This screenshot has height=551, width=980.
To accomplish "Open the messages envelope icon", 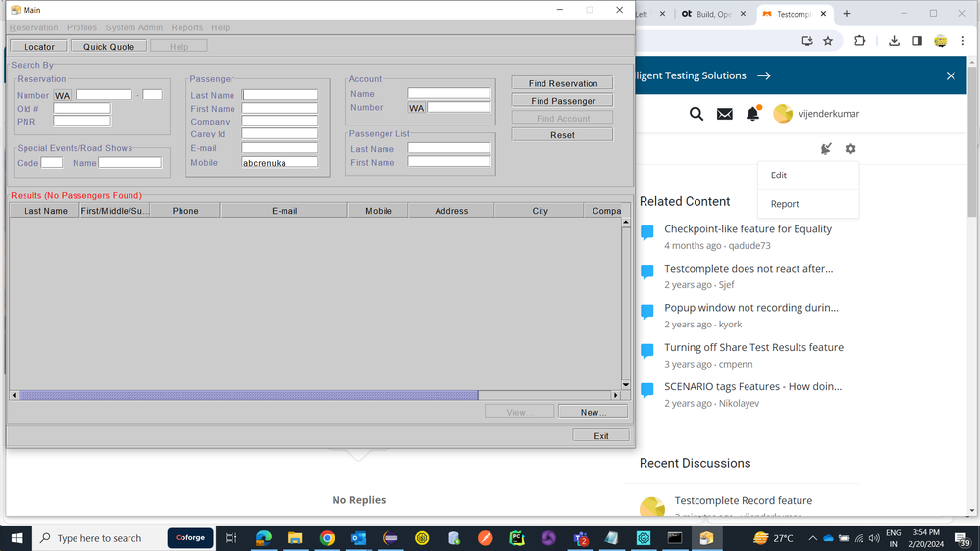I will click(x=725, y=114).
